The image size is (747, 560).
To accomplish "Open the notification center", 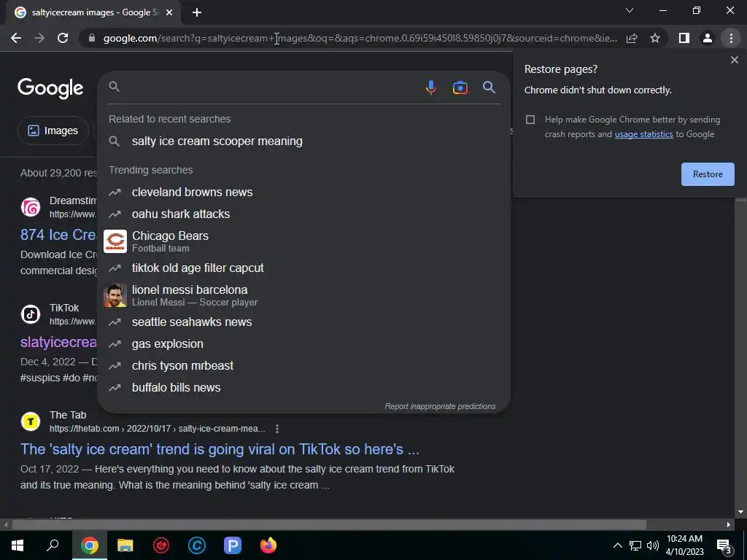I will point(724,545).
